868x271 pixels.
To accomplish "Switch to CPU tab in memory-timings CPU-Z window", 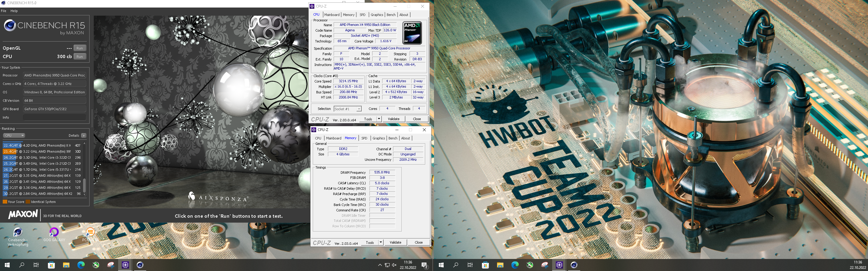I will 318,139.
